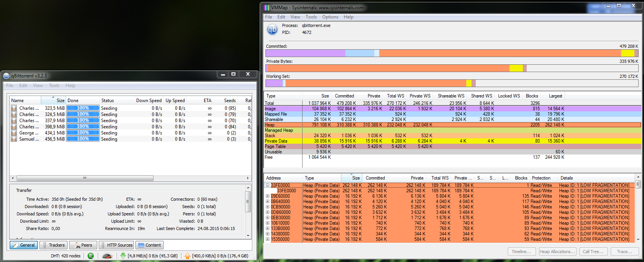This screenshot has width=644, height=262.
Task: Click the torrent icon of the 323,5 MiB row
Action: [14, 108]
